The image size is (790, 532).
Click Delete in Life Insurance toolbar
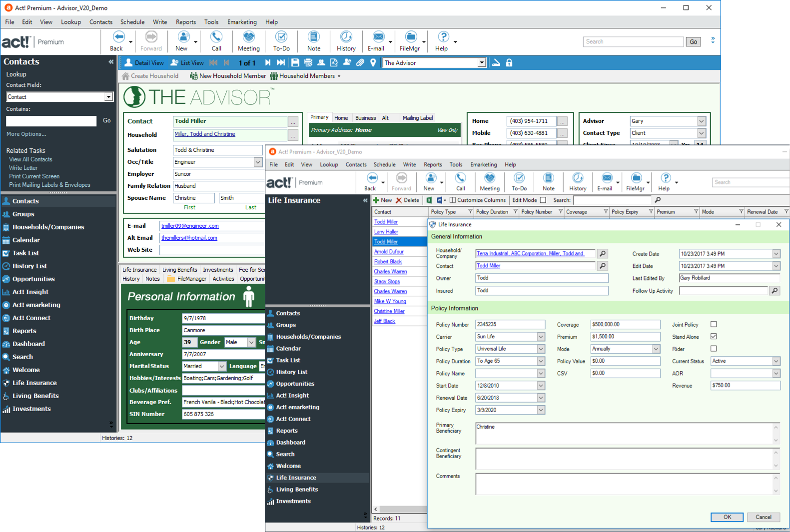[x=408, y=200]
